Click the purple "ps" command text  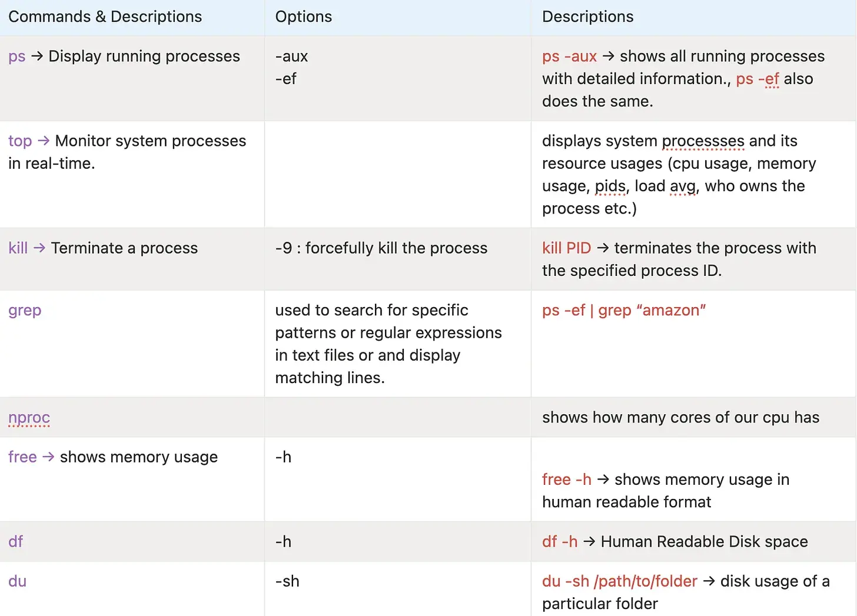[17, 56]
